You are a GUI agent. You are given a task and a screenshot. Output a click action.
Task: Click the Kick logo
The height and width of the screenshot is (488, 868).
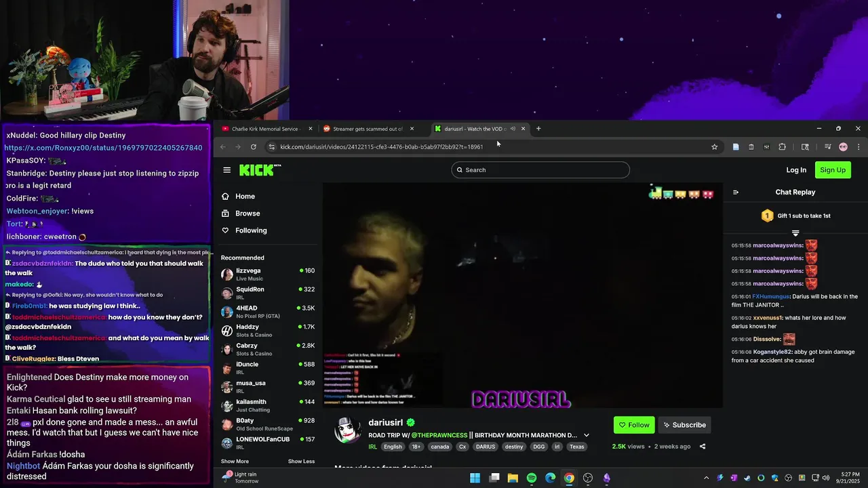click(x=260, y=170)
